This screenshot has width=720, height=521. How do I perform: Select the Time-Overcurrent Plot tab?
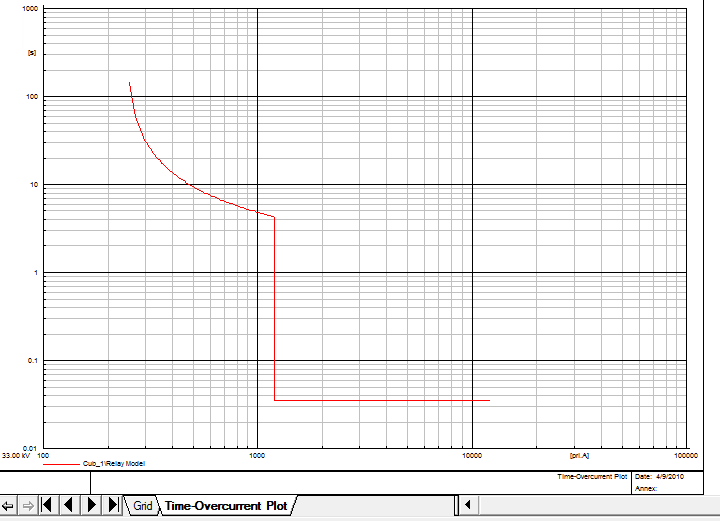(226, 506)
